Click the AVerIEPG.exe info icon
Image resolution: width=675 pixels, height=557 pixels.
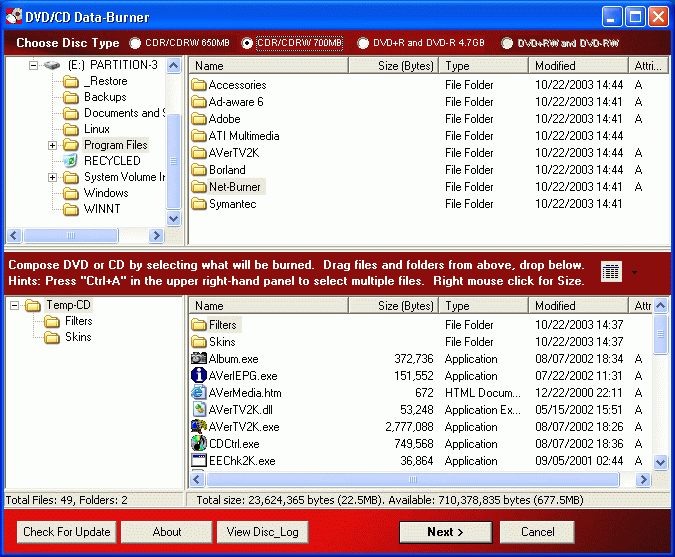point(198,375)
